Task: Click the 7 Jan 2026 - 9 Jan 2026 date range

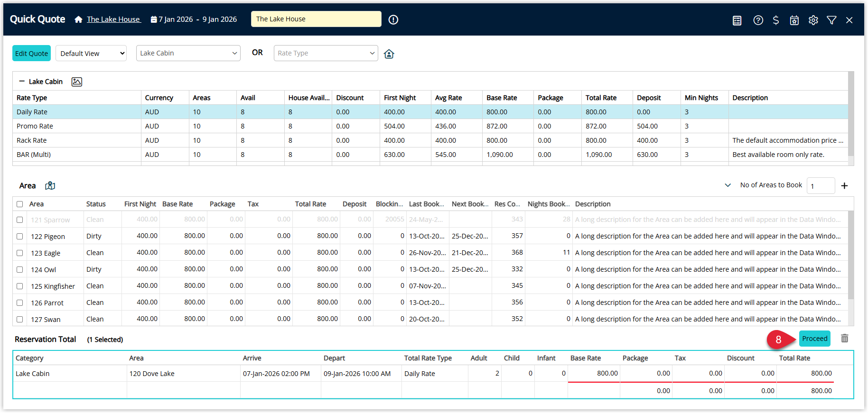Action: tap(197, 19)
